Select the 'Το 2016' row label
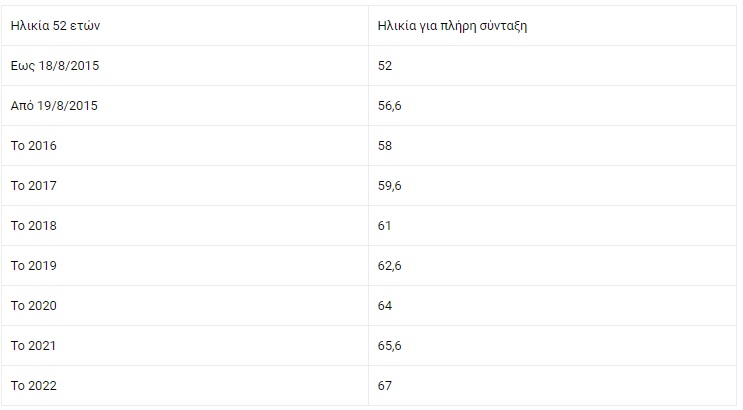The width and height of the screenshot is (743, 410). (34, 145)
